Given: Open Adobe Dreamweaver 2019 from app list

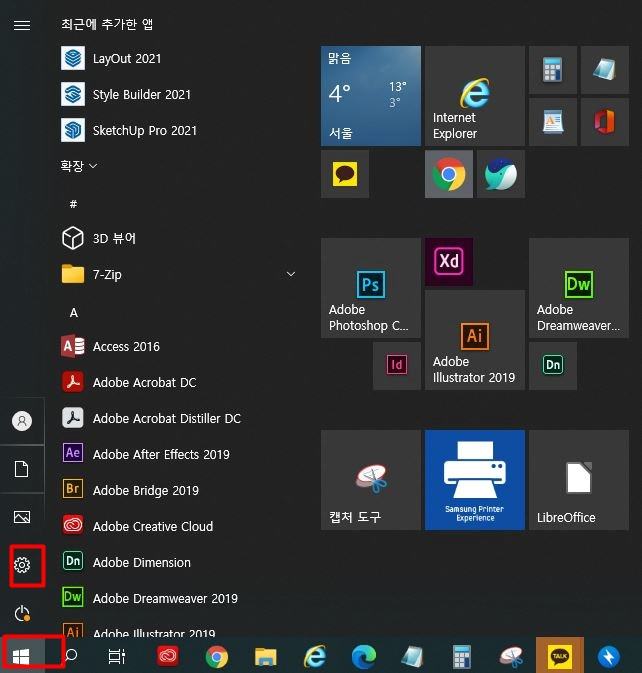Looking at the screenshot, I should pos(178,598).
